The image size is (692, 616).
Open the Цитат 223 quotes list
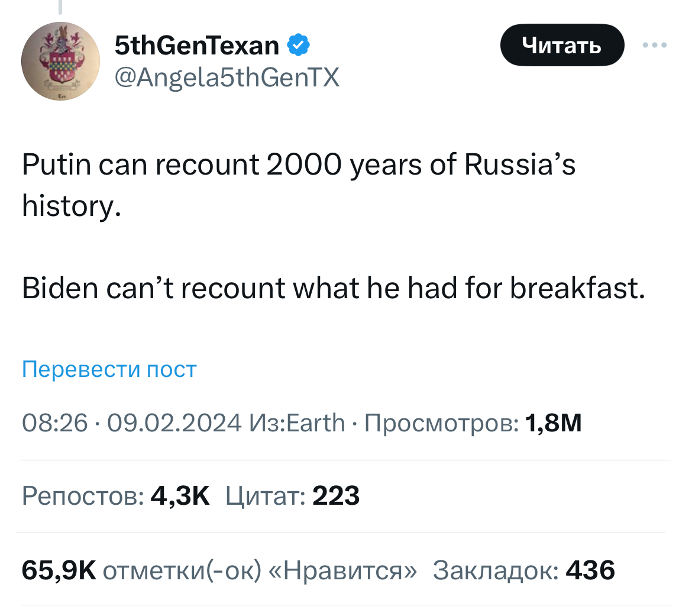pos(293,496)
